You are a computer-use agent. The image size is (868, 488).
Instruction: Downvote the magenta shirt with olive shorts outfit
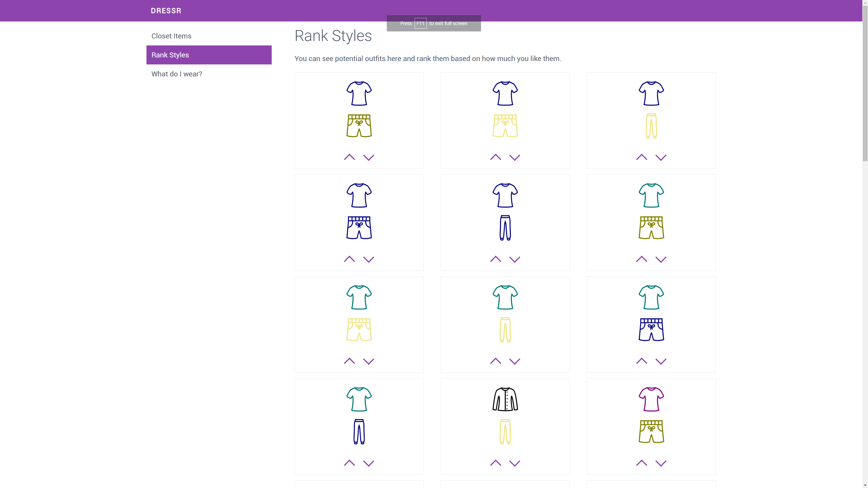pos(661,463)
